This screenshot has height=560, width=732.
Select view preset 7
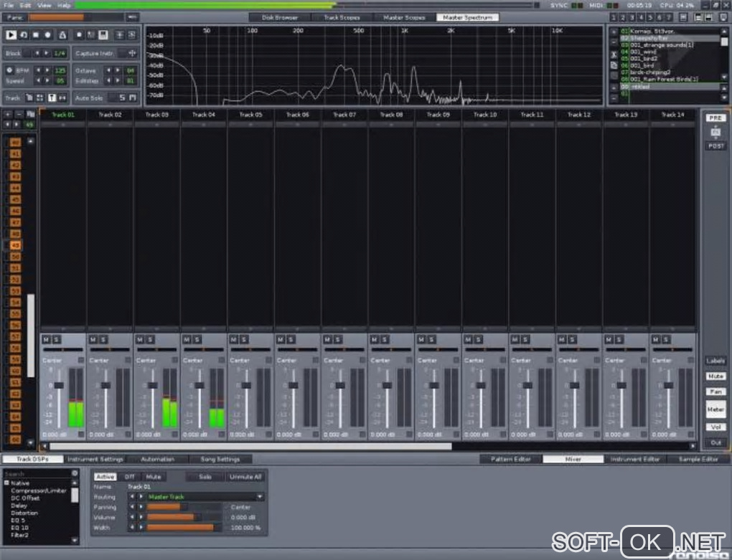[668, 17]
